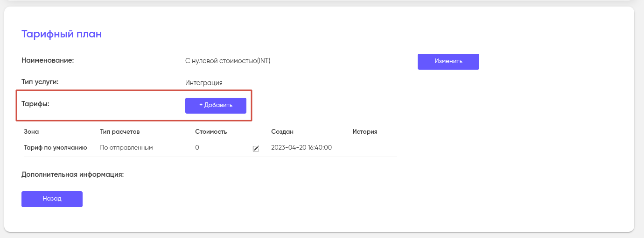Click the История column header
Screen dimensions: 644x238
364,131
